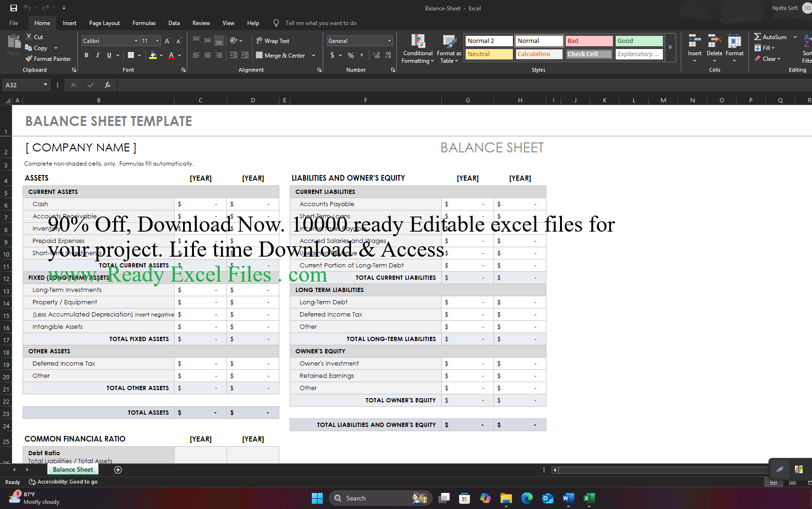
Task: Click the Increase Indent icon
Action: tap(245, 55)
